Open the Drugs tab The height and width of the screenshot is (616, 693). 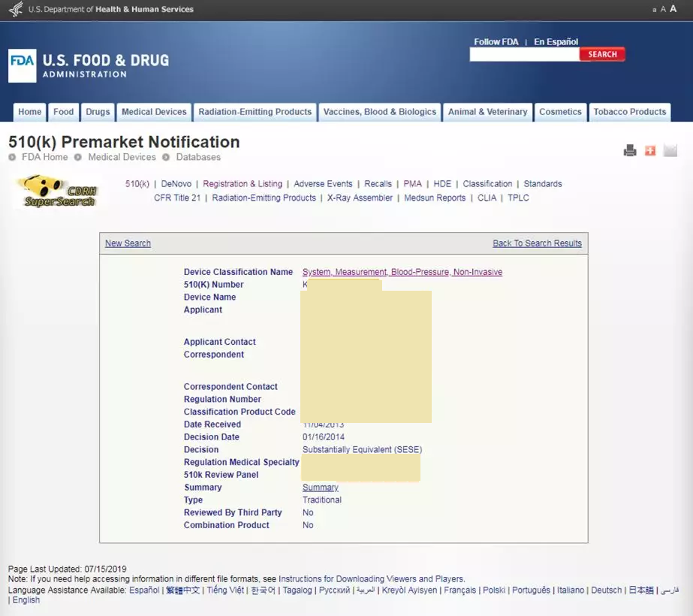[x=98, y=112]
